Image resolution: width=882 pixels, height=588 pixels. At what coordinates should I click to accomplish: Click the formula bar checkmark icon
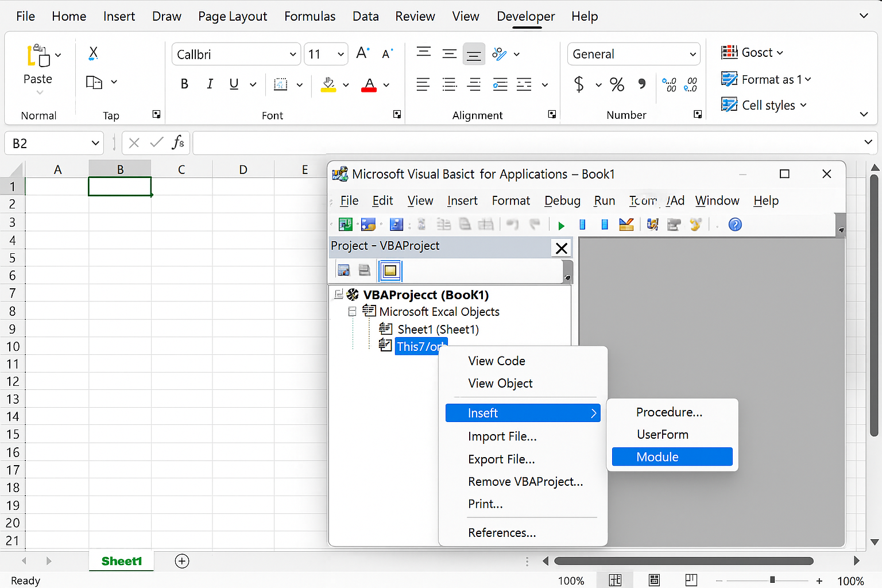156,142
